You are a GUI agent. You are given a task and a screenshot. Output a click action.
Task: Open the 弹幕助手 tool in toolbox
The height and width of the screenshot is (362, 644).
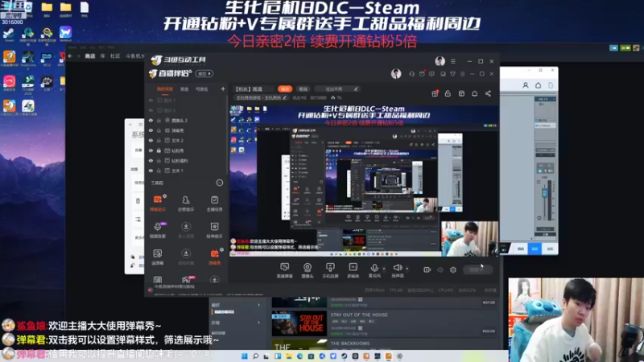point(158,203)
